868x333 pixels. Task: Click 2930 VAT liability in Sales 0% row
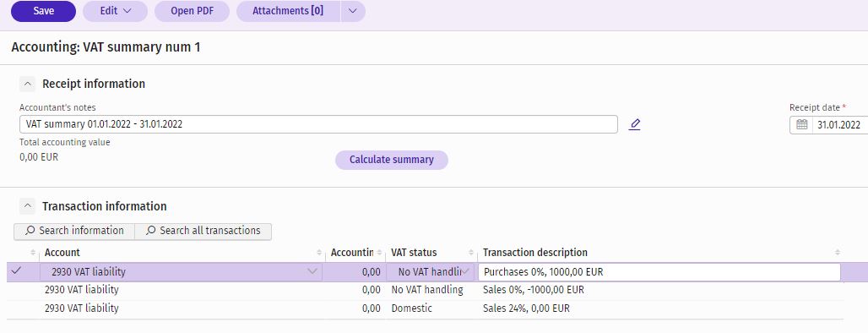coord(81,291)
